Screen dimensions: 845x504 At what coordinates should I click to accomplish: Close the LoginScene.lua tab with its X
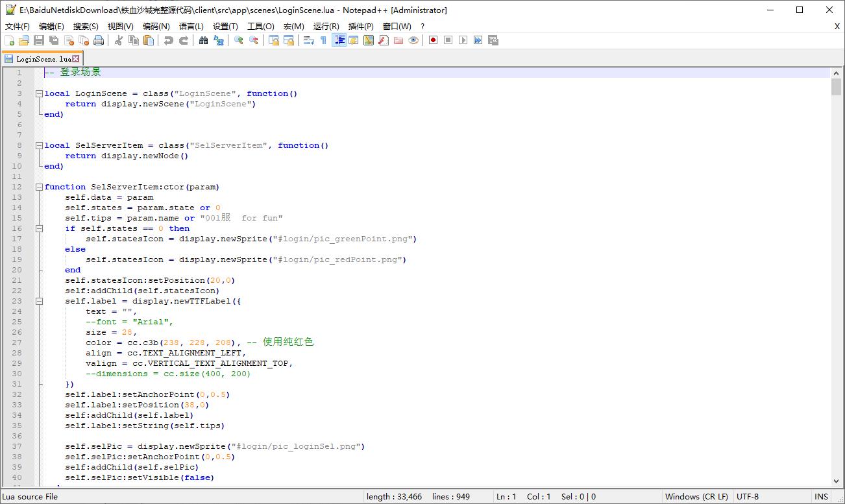point(76,59)
